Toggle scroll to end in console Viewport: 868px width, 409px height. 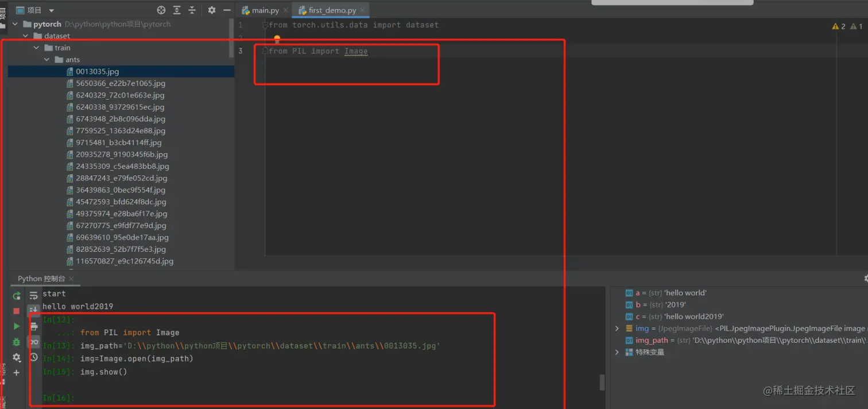tap(34, 311)
